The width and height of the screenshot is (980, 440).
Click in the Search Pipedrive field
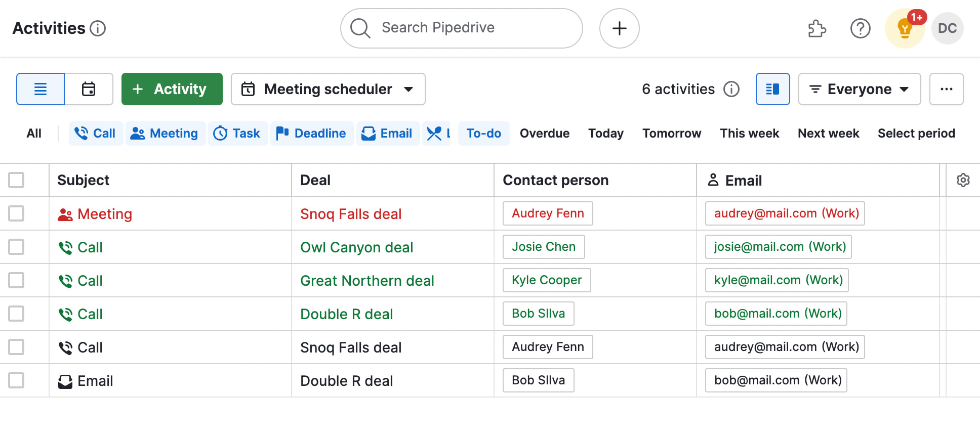(462, 28)
